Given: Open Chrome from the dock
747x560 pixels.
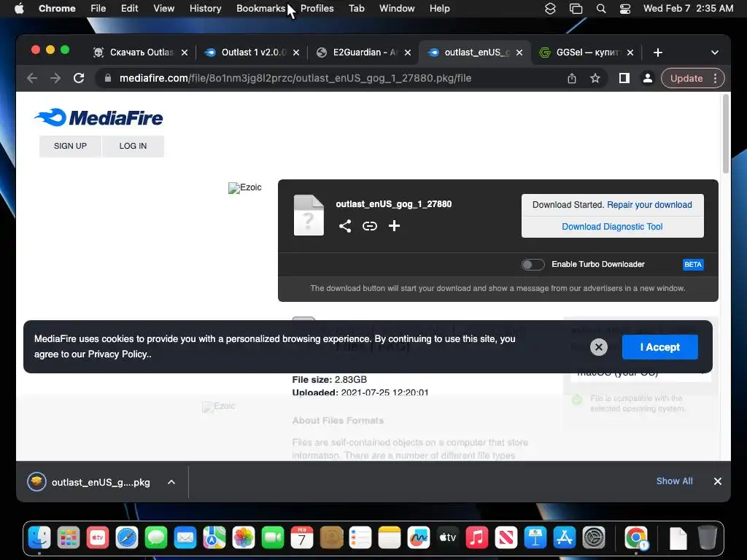Looking at the screenshot, I should click(x=636, y=538).
